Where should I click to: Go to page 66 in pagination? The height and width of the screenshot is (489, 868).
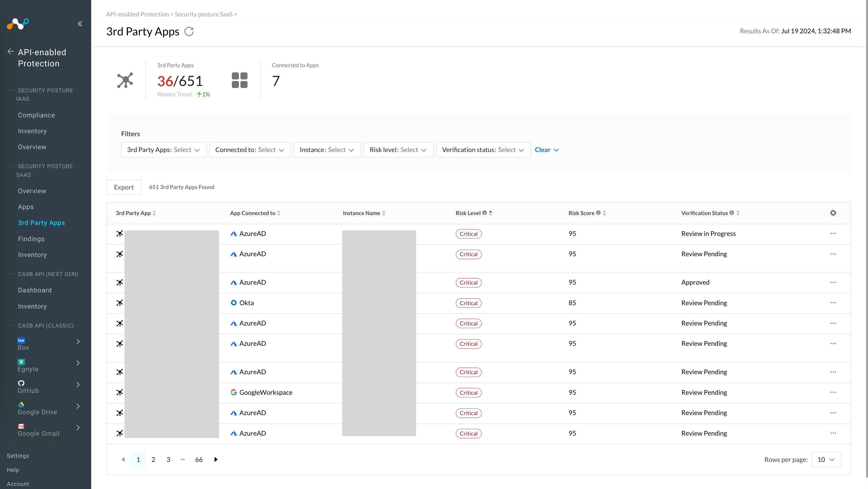199,460
